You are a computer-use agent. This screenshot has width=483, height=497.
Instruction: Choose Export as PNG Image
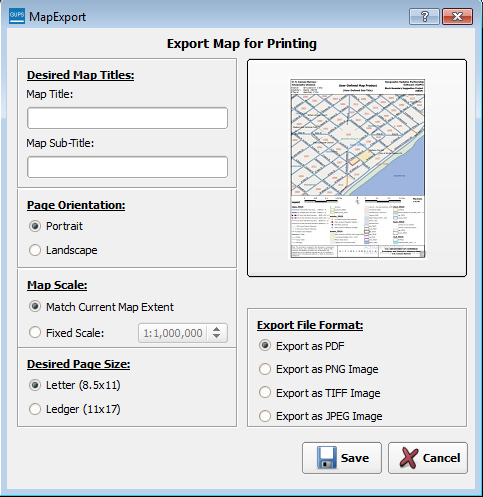coord(319,369)
